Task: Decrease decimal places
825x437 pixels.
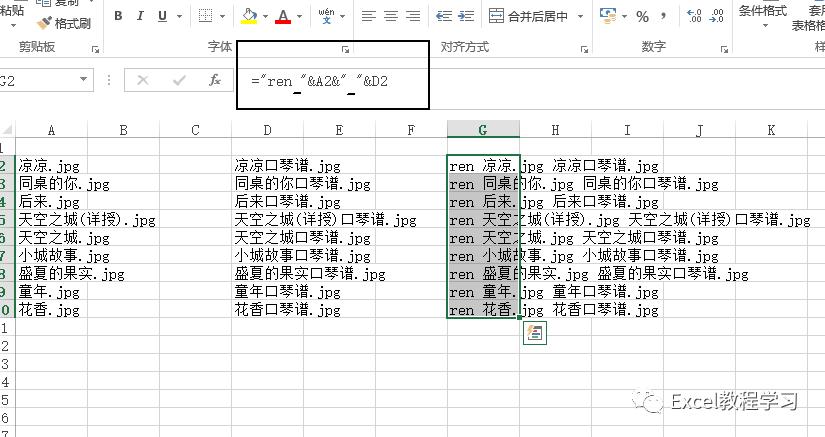Action: [717, 16]
